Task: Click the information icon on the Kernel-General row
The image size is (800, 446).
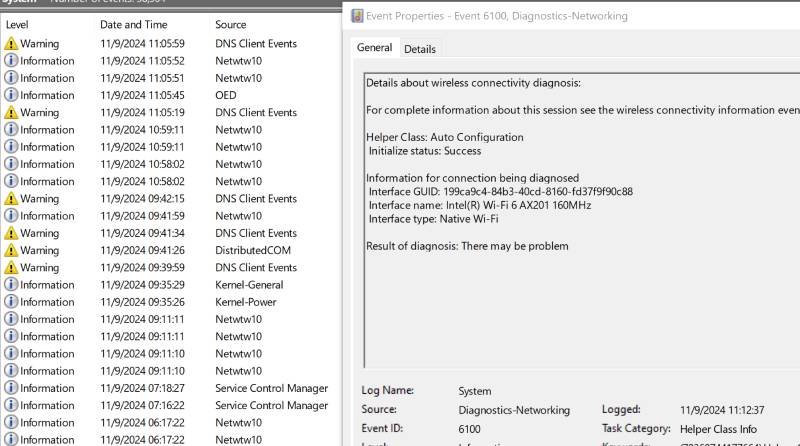Action: (x=11, y=285)
